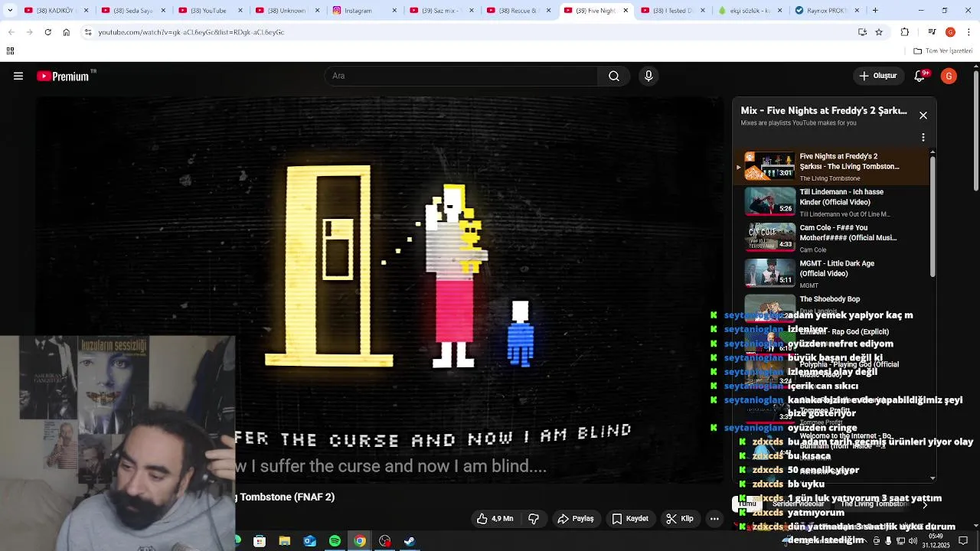Open Spotify from the taskbar
This screenshot has height=551, width=980.
[335, 541]
